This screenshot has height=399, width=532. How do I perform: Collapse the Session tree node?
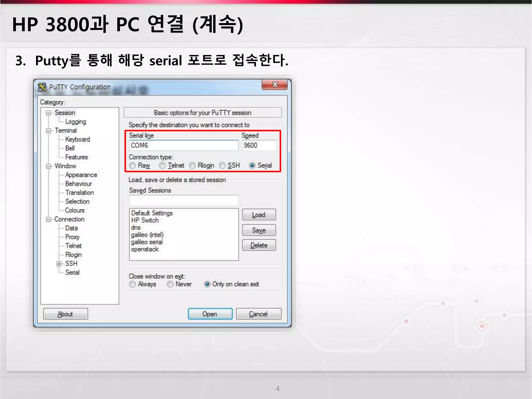(x=48, y=113)
